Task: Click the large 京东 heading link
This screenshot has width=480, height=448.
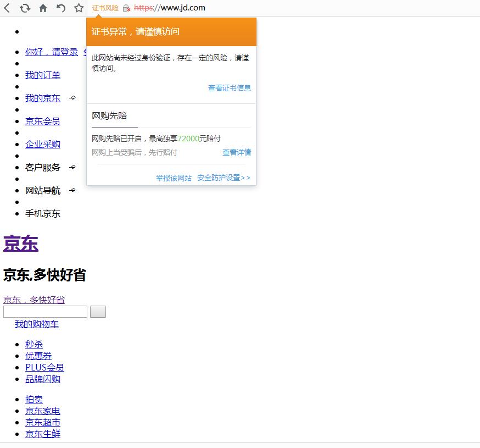Action: click(x=21, y=244)
